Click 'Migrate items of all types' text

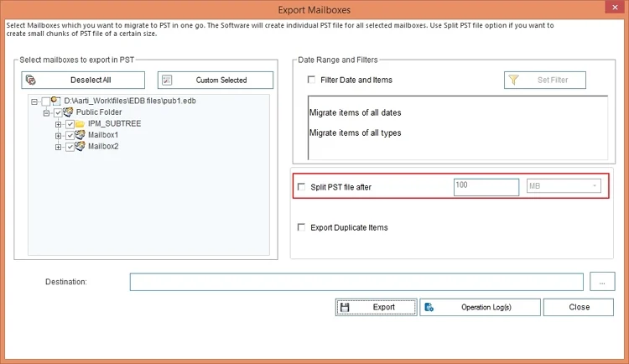pyautogui.click(x=355, y=133)
